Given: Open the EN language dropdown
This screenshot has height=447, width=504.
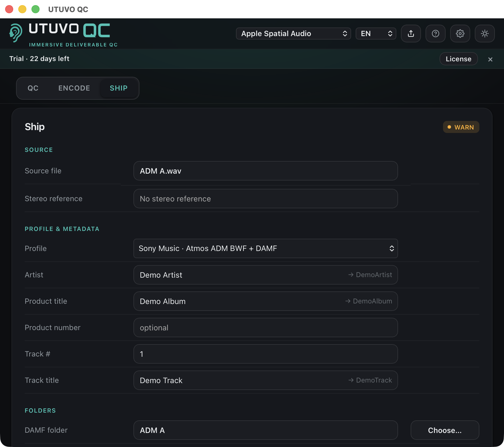Looking at the screenshot, I should tap(376, 34).
